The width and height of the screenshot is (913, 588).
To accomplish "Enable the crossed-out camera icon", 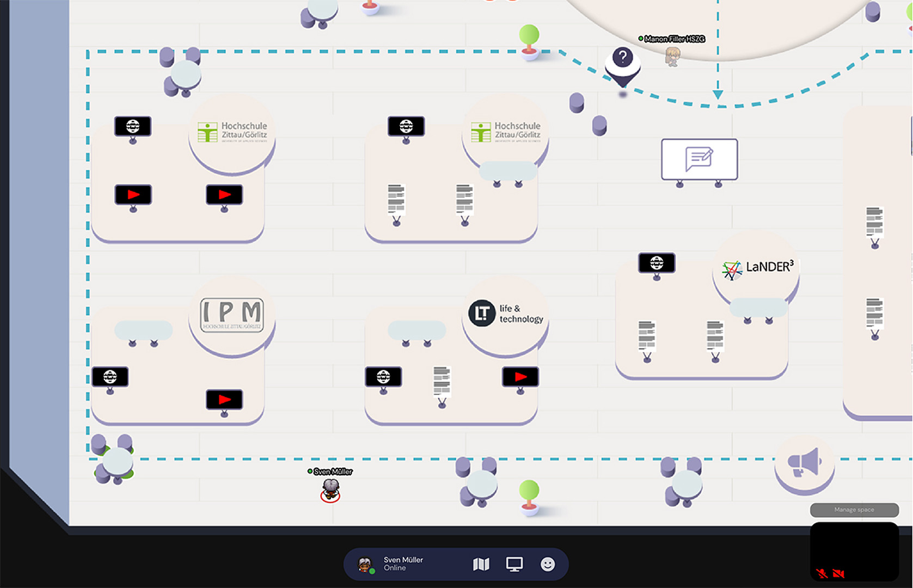I will click(x=838, y=573).
